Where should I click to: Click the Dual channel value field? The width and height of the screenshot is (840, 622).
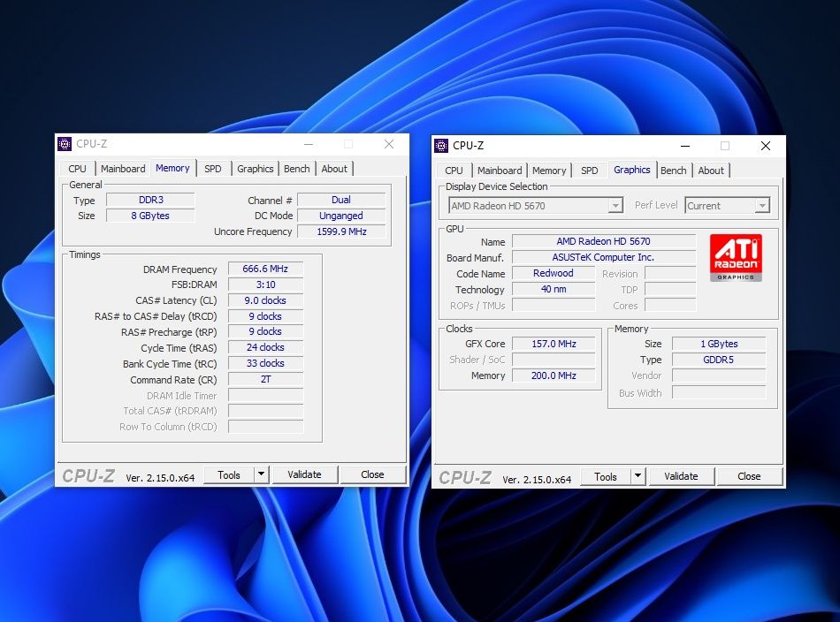341,200
